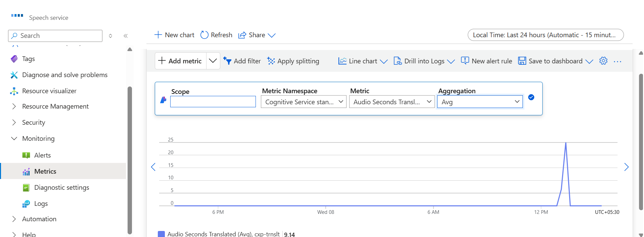Click New alert rule button

point(487,61)
